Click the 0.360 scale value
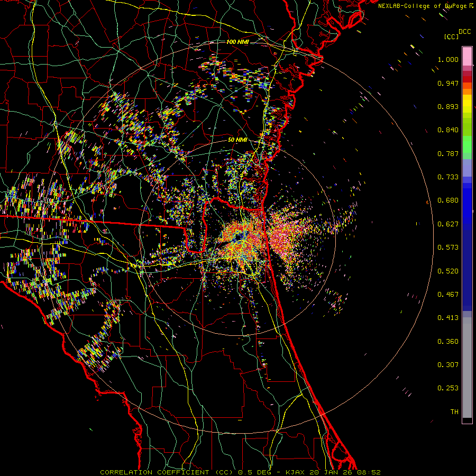The width and height of the screenshot is (476, 476). pos(448,342)
